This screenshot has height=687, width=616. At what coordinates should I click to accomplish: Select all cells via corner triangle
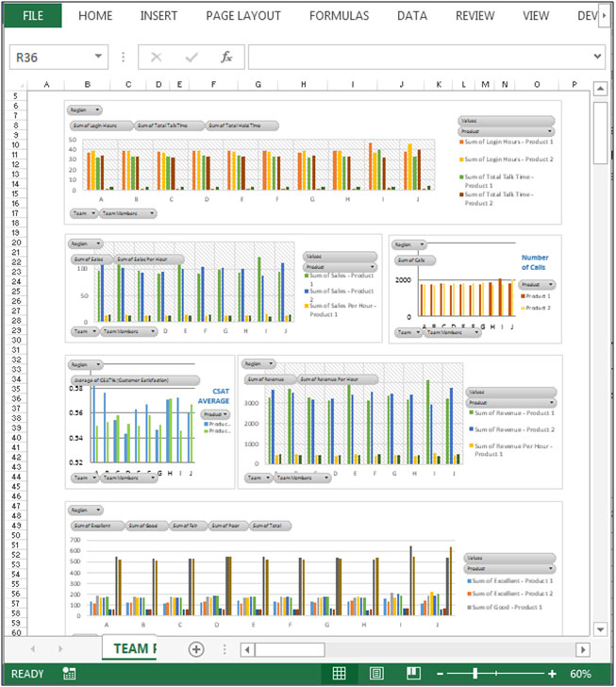18,85
